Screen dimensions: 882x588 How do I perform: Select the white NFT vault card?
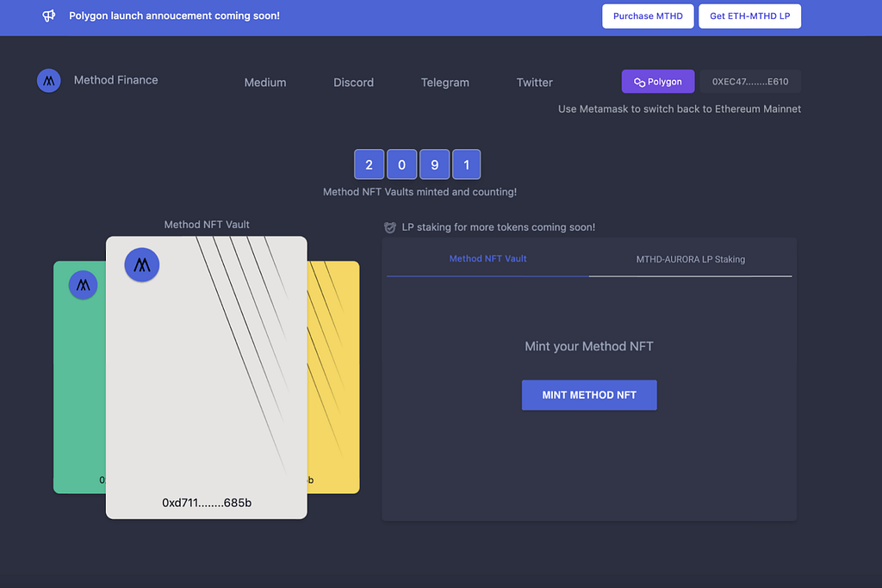207,378
